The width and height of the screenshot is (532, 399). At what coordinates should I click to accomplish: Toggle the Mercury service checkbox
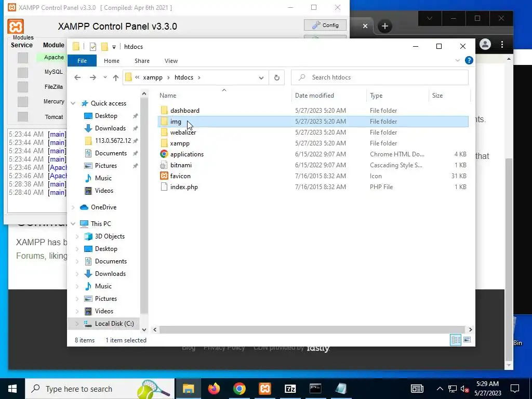tap(23, 101)
